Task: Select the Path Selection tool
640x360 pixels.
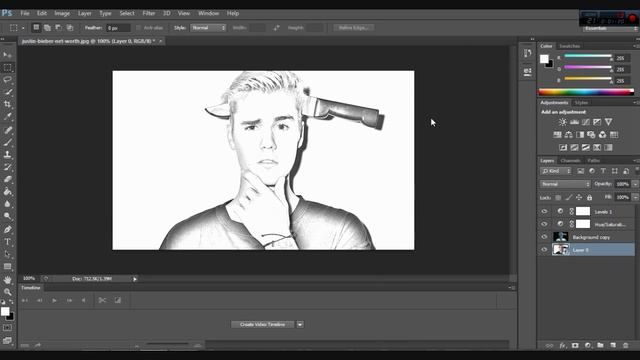Action: pos(7,254)
